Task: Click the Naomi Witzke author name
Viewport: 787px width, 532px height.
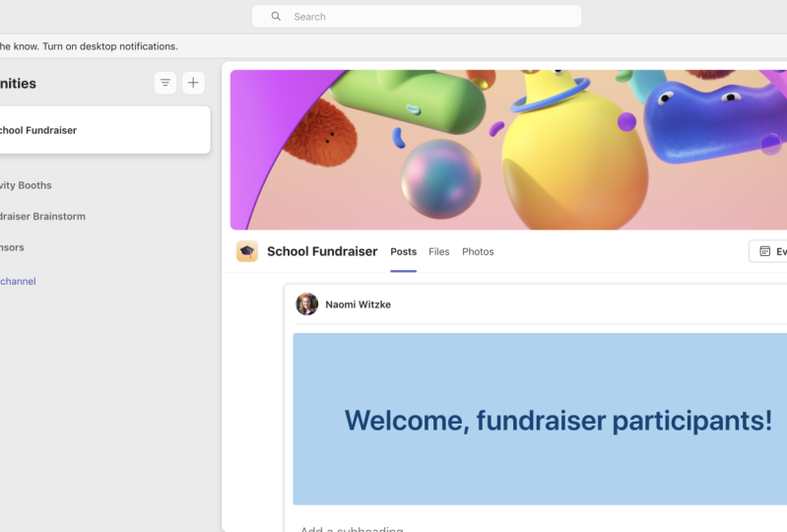Action: 358,304
